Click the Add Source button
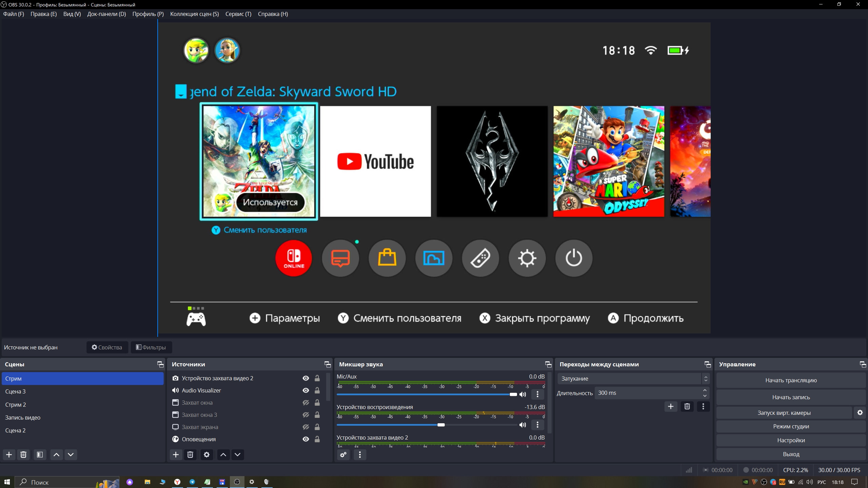This screenshot has width=868, height=488. click(175, 455)
